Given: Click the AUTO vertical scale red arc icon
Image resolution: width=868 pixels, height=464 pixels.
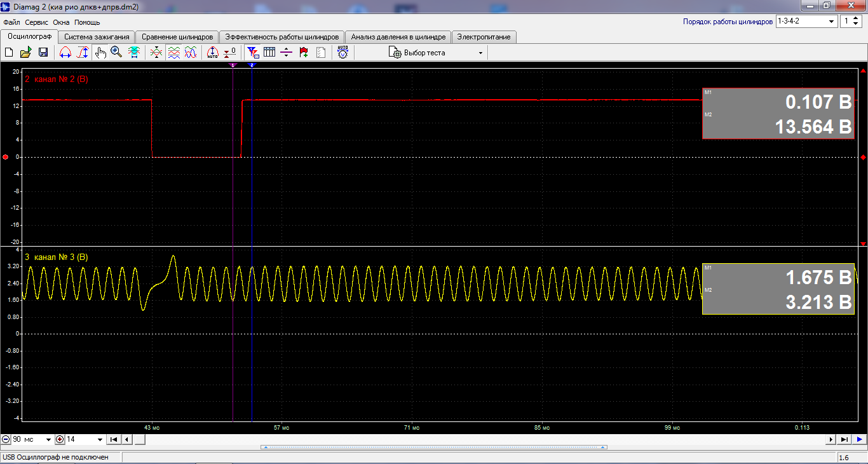Looking at the screenshot, I should pyautogui.click(x=213, y=53).
